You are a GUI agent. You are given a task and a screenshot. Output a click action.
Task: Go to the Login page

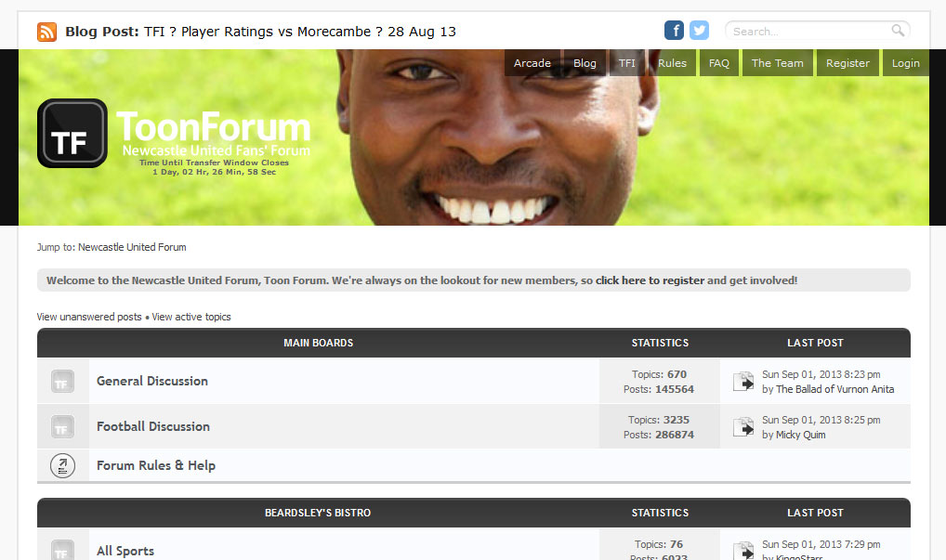point(906,63)
